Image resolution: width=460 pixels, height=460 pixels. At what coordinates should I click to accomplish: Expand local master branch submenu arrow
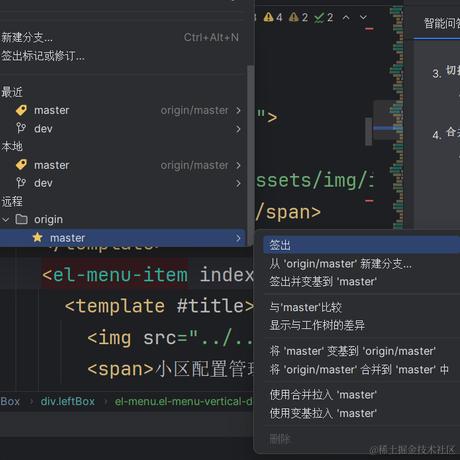point(238,165)
